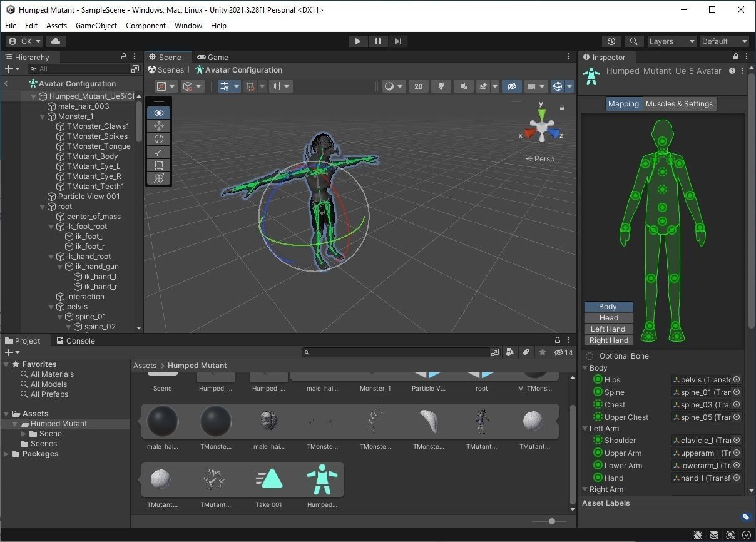Adjust the Project icon size slider
756x542 pixels.
pos(551,521)
